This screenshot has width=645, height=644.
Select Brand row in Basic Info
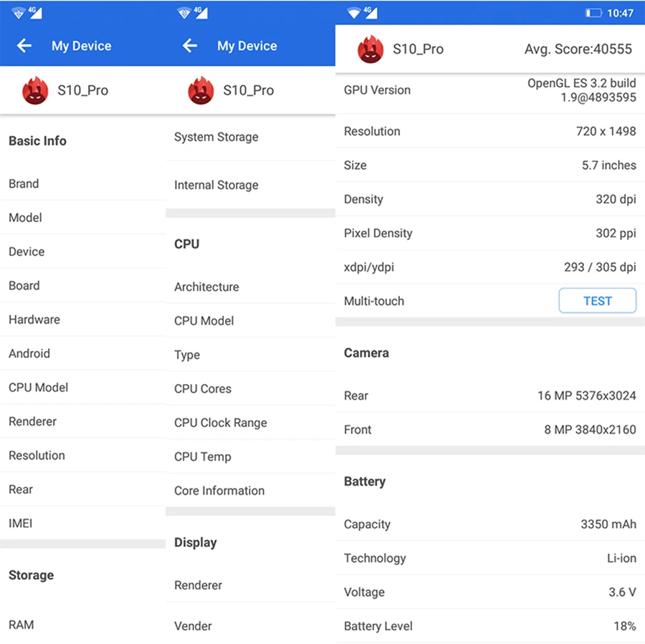click(82, 183)
